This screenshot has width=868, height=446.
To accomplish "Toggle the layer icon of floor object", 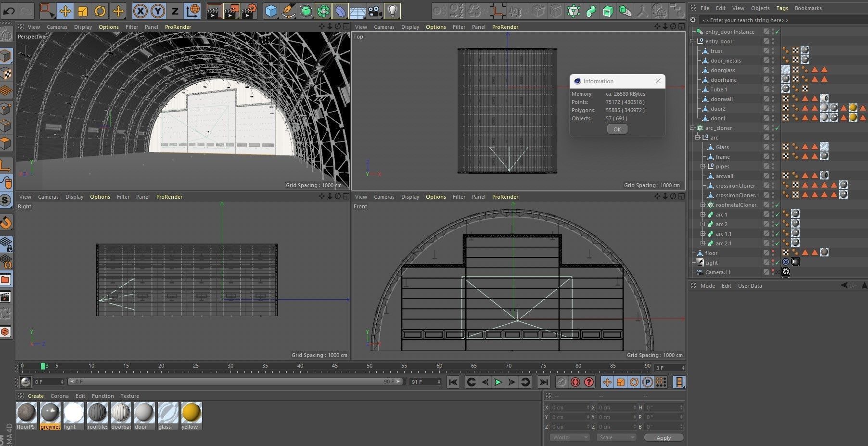I will coord(766,253).
